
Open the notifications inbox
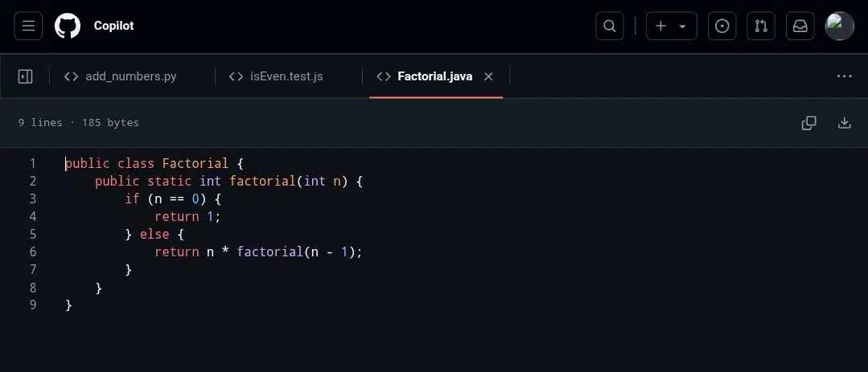pyautogui.click(x=800, y=26)
